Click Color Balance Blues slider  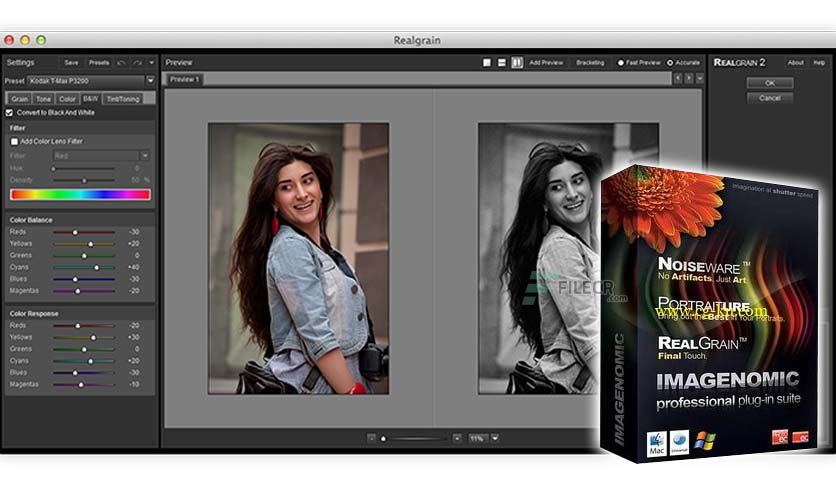[x=84, y=279]
